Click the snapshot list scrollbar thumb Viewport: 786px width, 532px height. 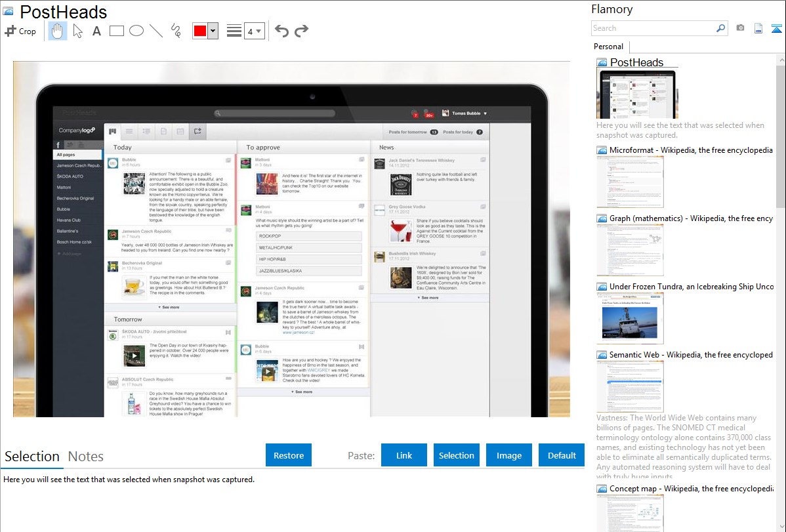[781, 136]
